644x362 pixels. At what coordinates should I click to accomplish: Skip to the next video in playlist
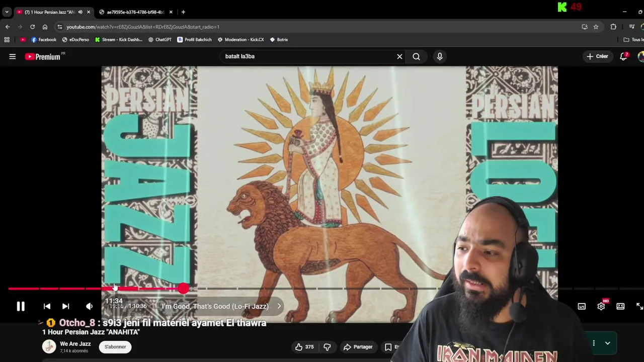pos(65,306)
